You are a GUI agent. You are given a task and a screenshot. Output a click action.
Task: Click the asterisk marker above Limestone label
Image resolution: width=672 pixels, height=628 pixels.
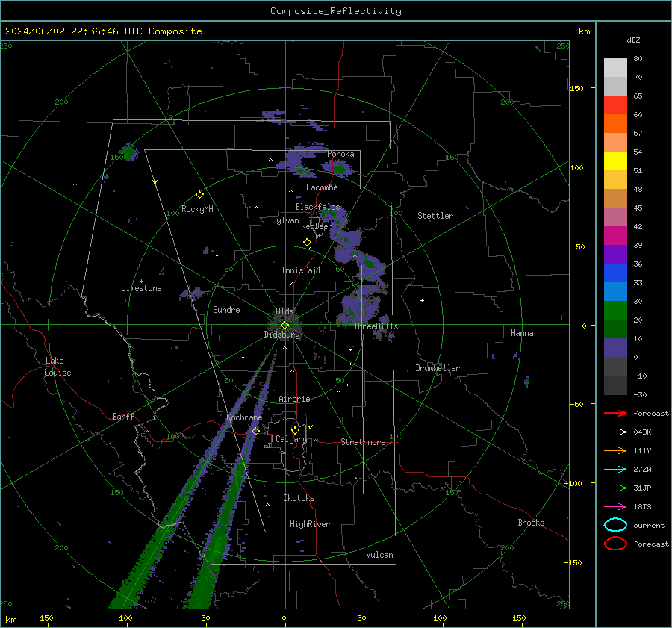pos(141,282)
